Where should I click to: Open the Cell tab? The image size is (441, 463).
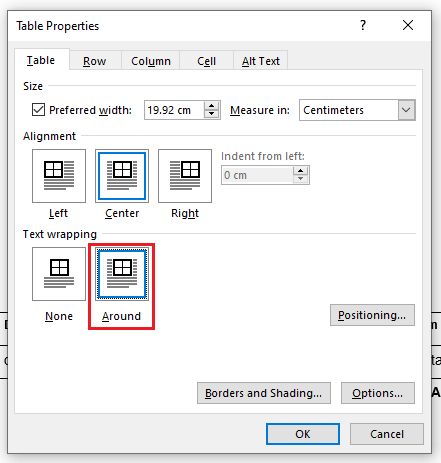pyautogui.click(x=206, y=61)
